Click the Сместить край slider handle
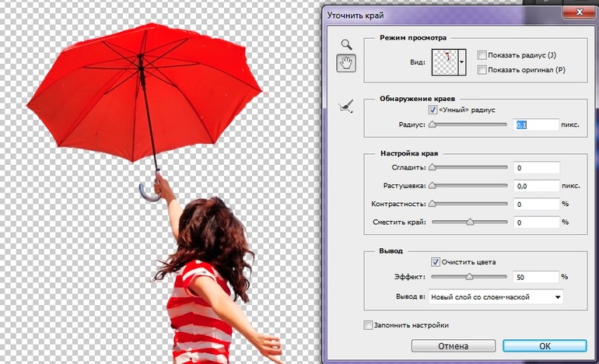Image resolution: width=599 pixels, height=364 pixels. click(x=470, y=222)
